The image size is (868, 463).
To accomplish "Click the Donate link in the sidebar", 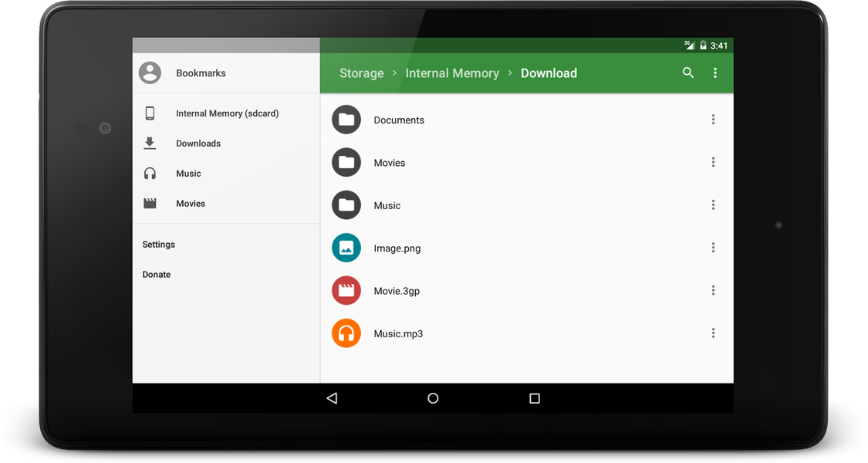I will tap(156, 274).
